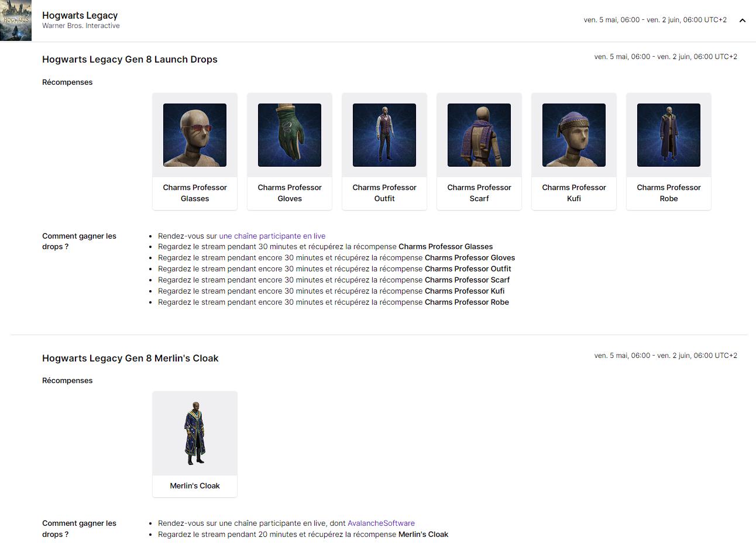Click the Charms Professor Gloves reward image
Viewport: 756px width, 558px height.
click(x=289, y=135)
